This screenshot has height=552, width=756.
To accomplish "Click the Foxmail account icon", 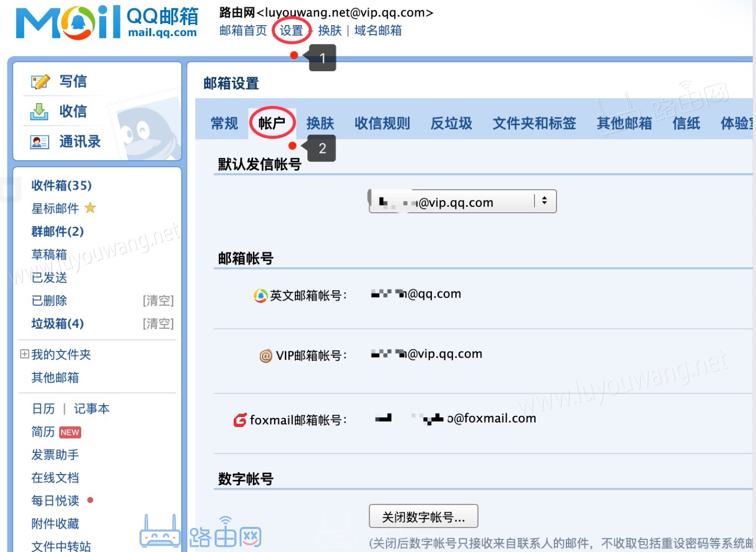I will [240, 419].
